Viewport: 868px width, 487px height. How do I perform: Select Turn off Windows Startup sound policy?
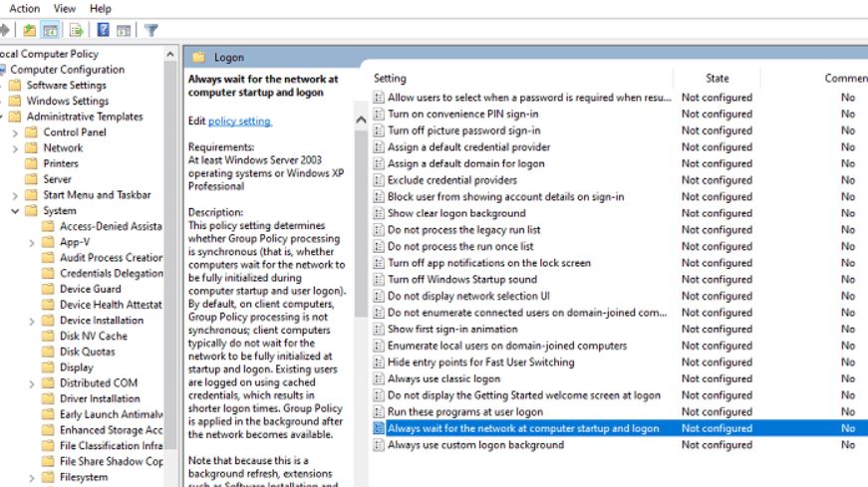(462, 280)
